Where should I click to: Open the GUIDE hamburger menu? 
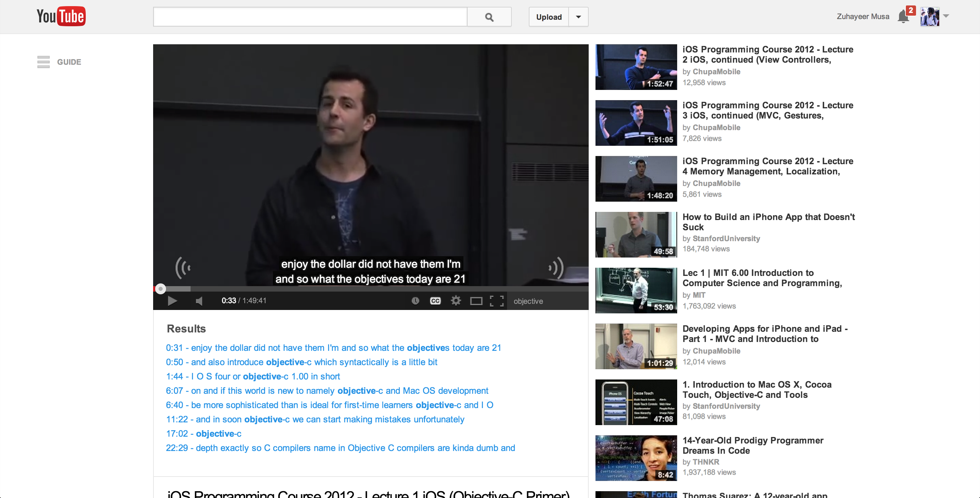[x=43, y=62]
